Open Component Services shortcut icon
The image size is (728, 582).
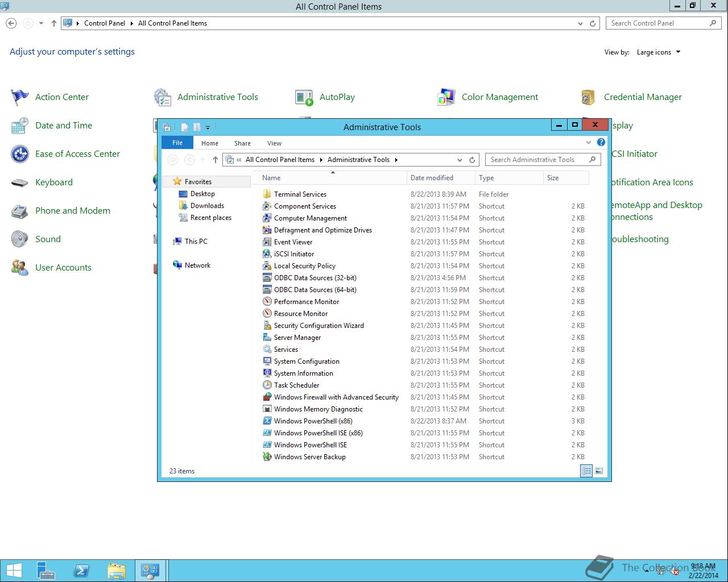(267, 206)
